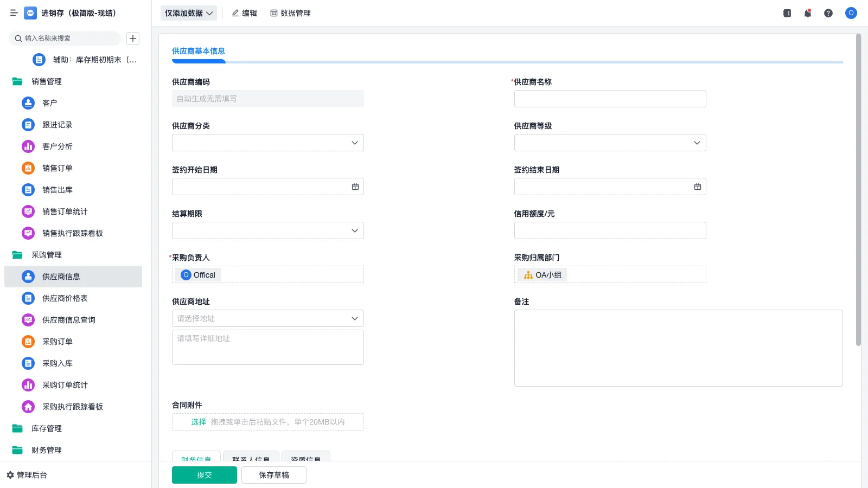The height and width of the screenshot is (488, 868).
Task: Click the Offical member tag in 采购负责人
Action: pyautogui.click(x=199, y=275)
